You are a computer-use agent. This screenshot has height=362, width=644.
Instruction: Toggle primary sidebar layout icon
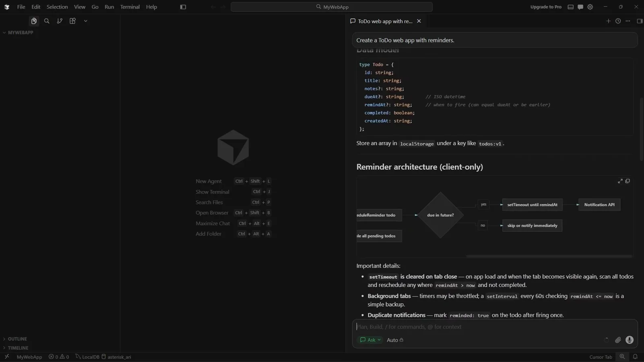tap(183, 7)
